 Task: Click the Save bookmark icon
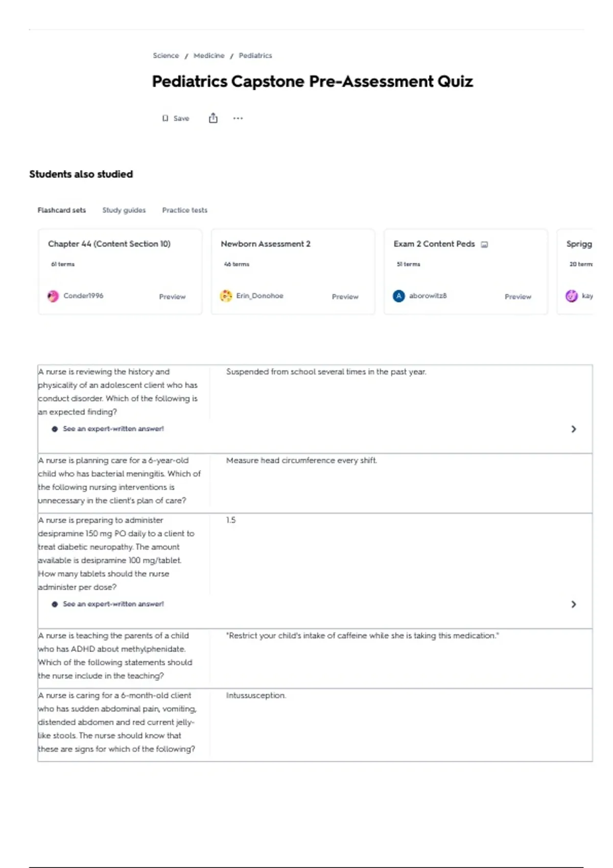pyautogui.click(x=165, y=118)
